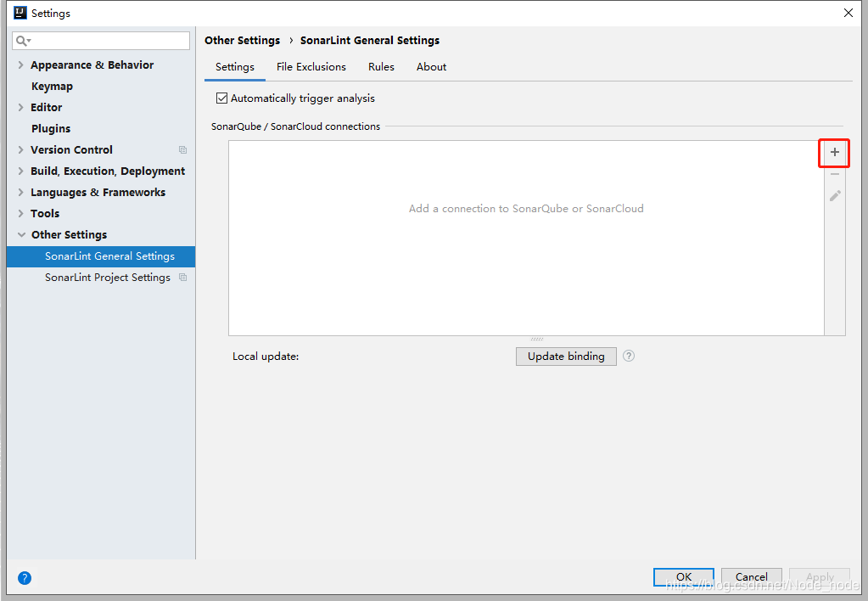
Task: Select Tools tree label
Action: (45, 213)
